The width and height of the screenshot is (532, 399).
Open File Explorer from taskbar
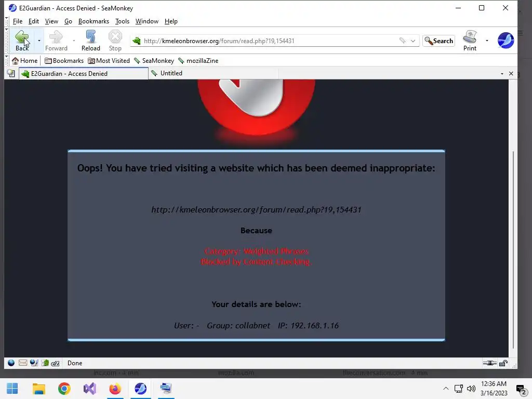(38, 389)
